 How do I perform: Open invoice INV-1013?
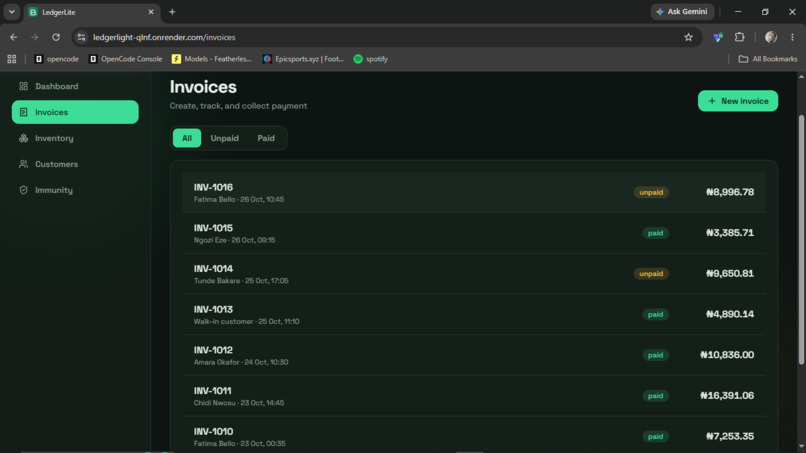[473, 314]
